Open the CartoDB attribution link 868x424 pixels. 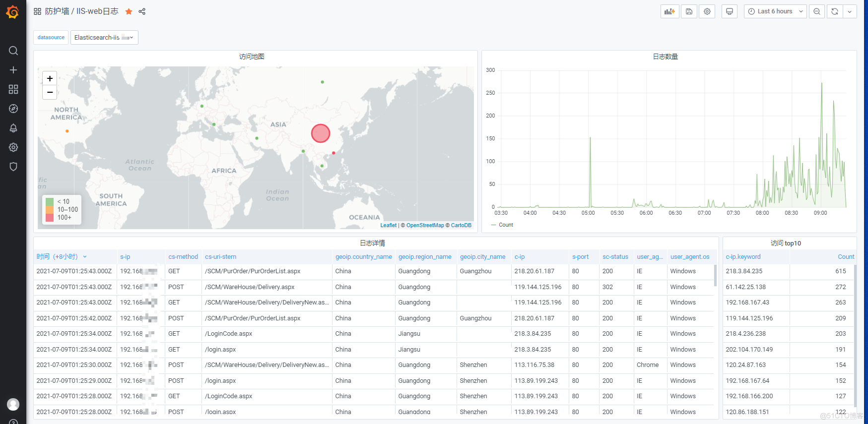pos(461,225)
